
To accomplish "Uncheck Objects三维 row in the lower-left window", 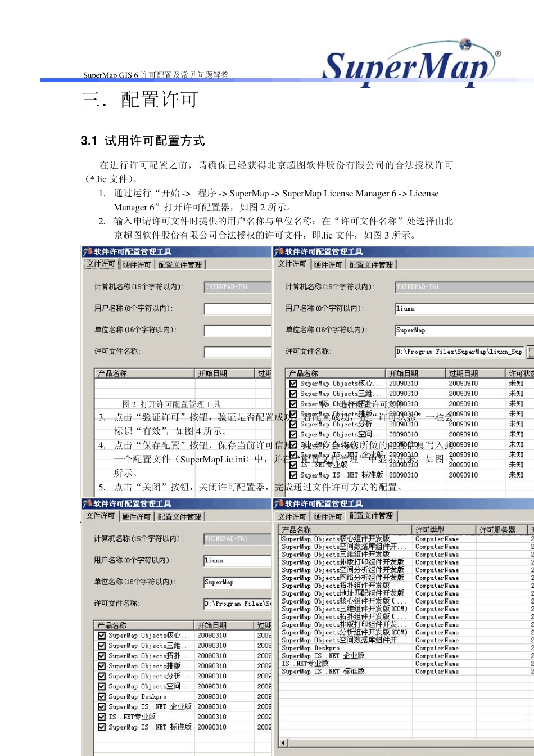I will [102, 646].
